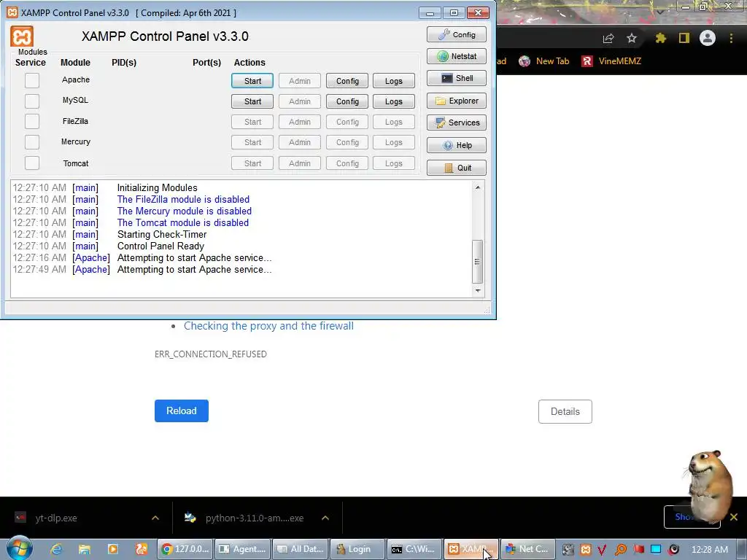View MySQL Logs
The image size is (747, 560).
coord(393,101)
